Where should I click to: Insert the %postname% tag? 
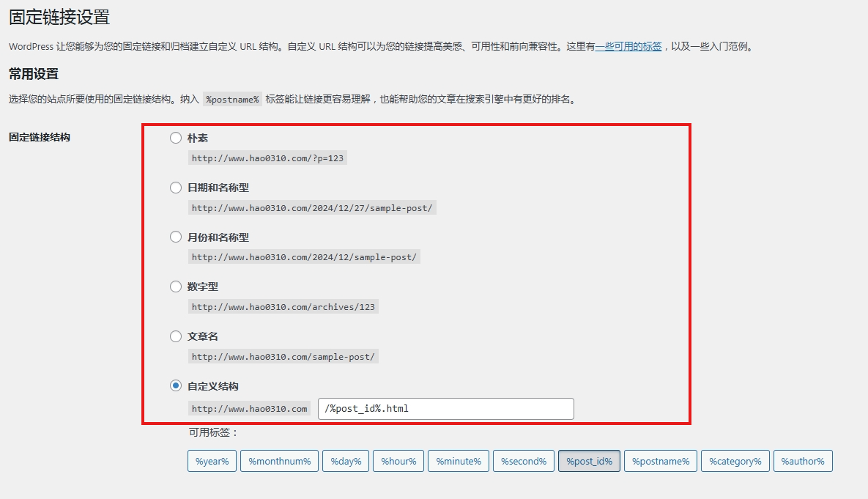(x=660, y=461)
